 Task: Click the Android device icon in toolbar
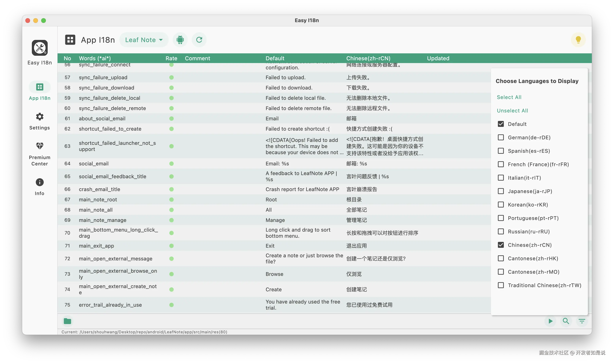pyautogui.click(x=180, y=40)
